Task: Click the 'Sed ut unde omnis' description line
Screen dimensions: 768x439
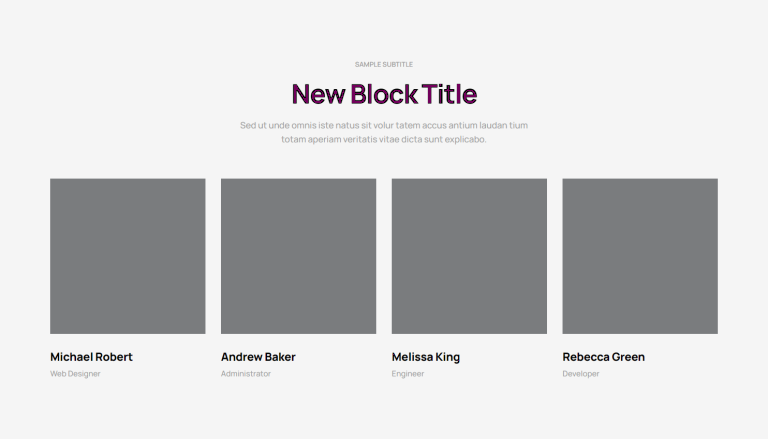Action: [x=384, y=125]
